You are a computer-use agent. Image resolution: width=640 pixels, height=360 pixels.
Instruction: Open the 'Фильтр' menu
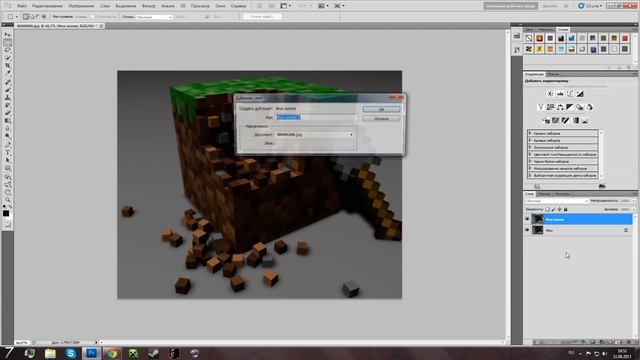click(149, 6)
